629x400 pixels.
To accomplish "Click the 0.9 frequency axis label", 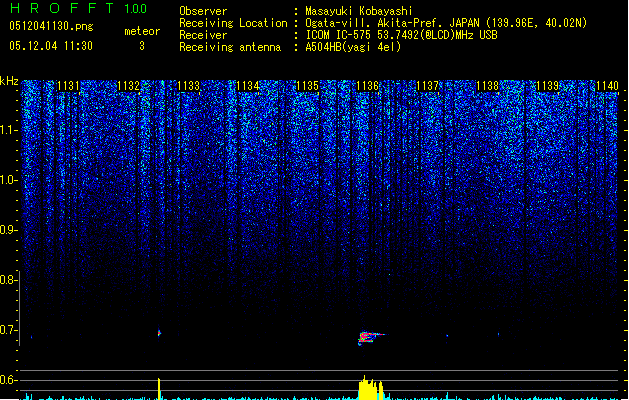I will click(x=8, y=230).
